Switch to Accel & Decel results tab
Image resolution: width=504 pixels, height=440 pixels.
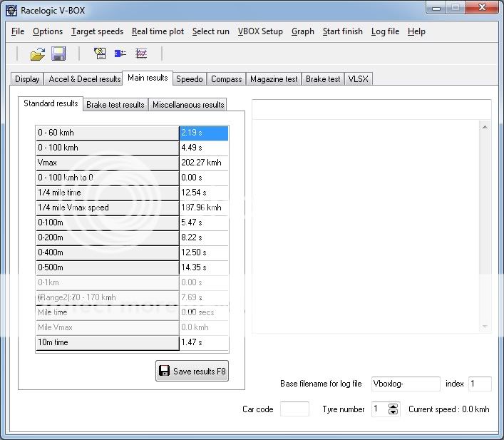(x=85, y=79)
